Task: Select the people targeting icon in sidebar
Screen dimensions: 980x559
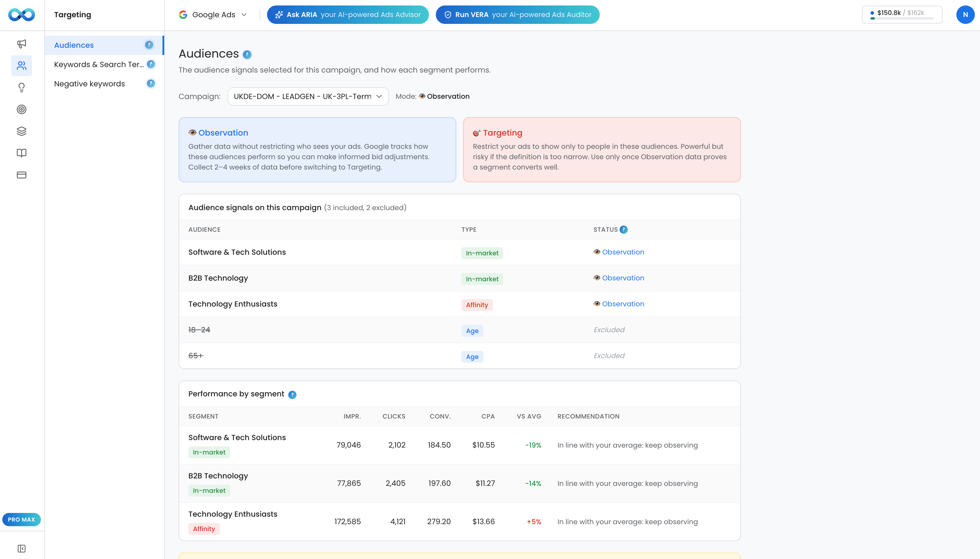Action: pos(22,66)
